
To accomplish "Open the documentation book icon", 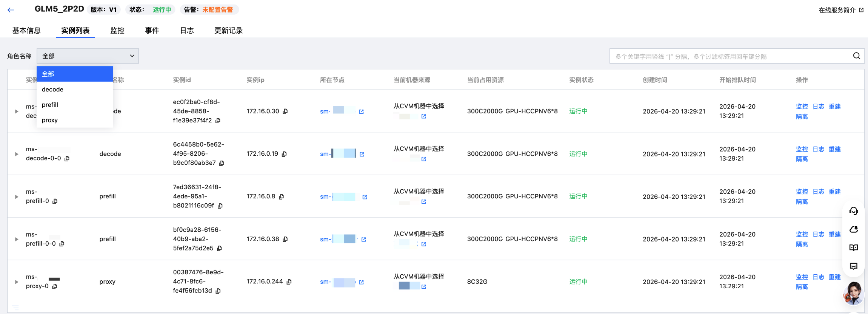I will 853,248.
